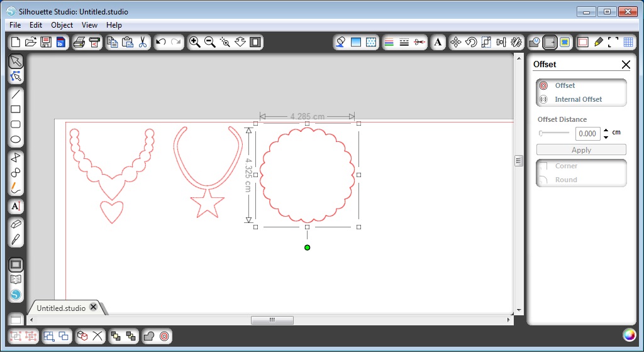The height and width of the screenshot is (353, 644).
Task: Open the fill pattern panel icon
Action: (371, 42)
